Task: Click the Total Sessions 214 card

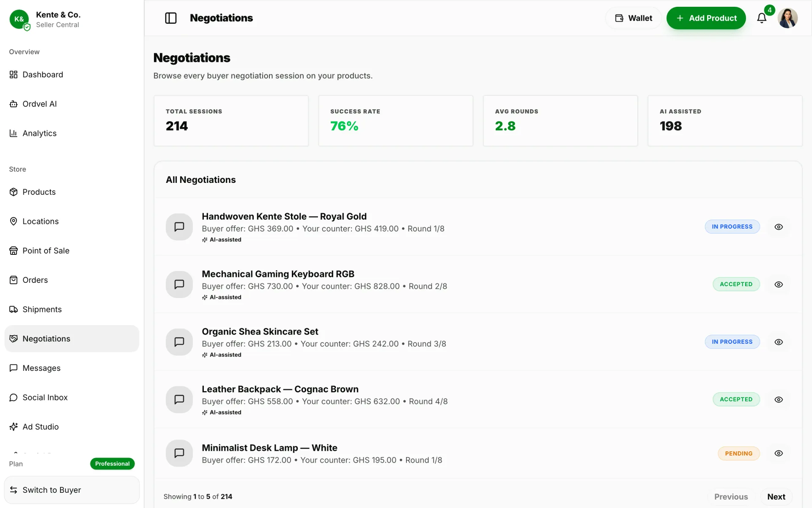Action: coord(231,121)
